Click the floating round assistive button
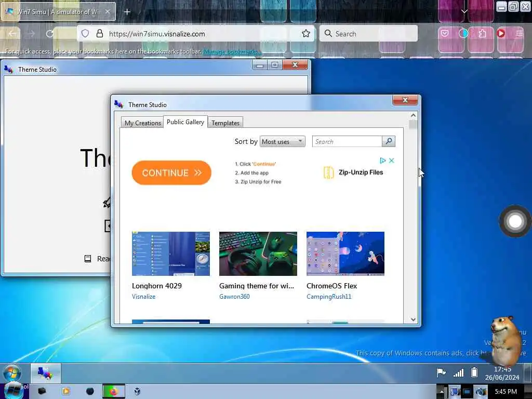 point(515,221)
